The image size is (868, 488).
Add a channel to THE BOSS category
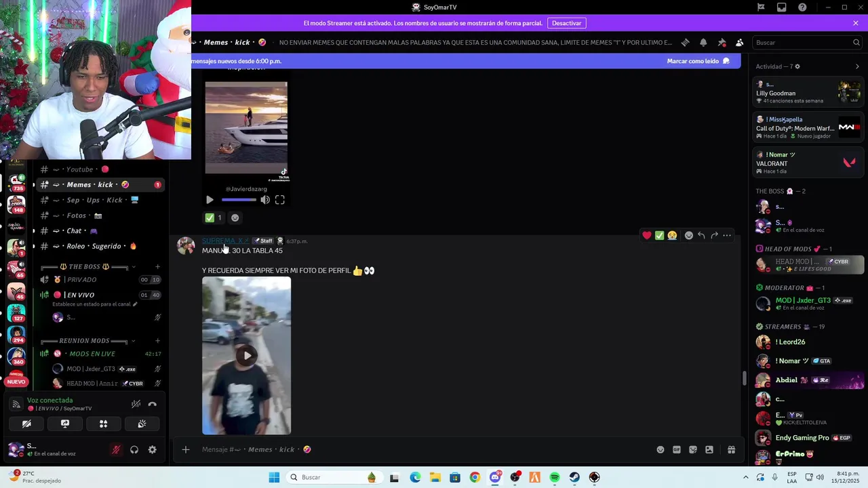(158, 266)
